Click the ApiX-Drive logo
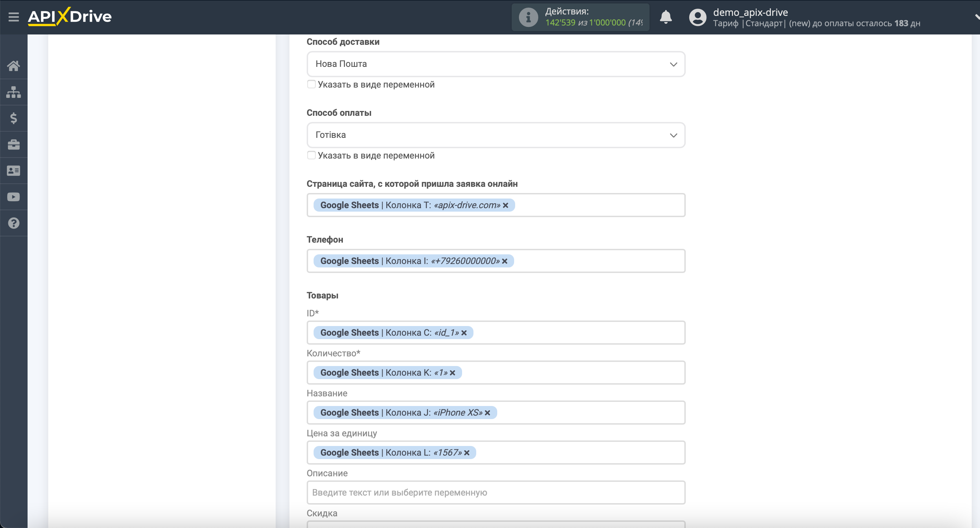The height and width of the screenshot is (528, 980). (70, 16)
